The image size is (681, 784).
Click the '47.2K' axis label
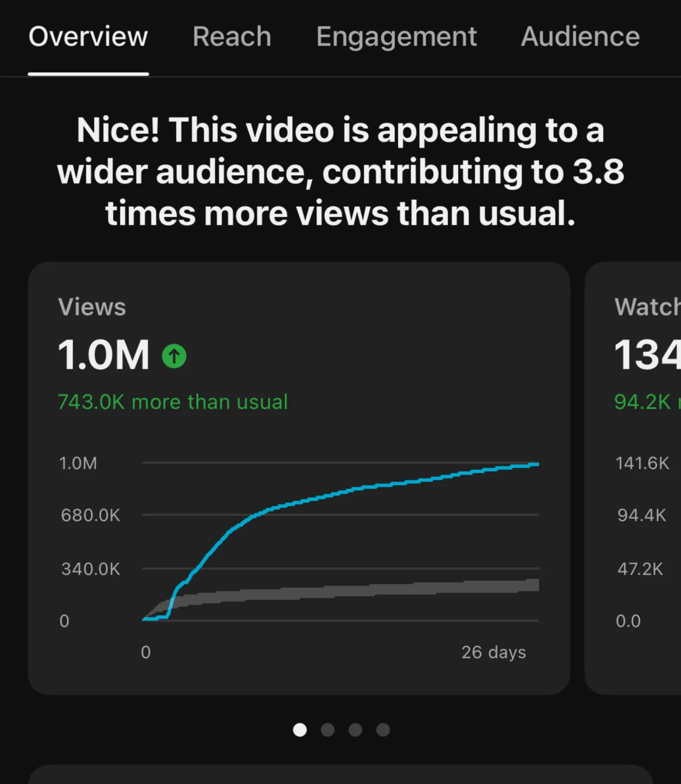point(640,569)
